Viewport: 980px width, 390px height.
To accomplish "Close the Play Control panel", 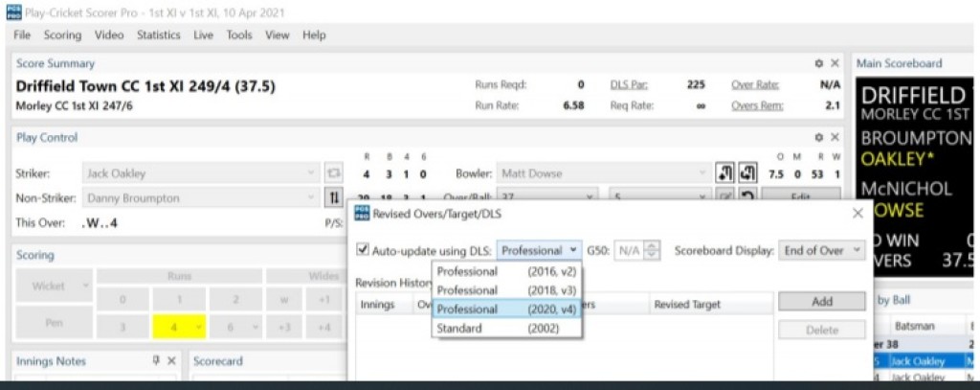I will 835,137.
